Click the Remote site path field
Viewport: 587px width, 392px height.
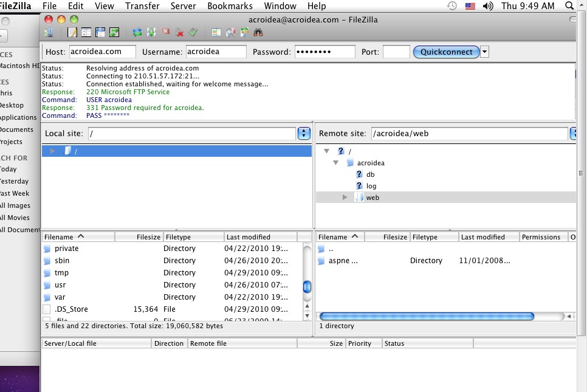[470, 134]
